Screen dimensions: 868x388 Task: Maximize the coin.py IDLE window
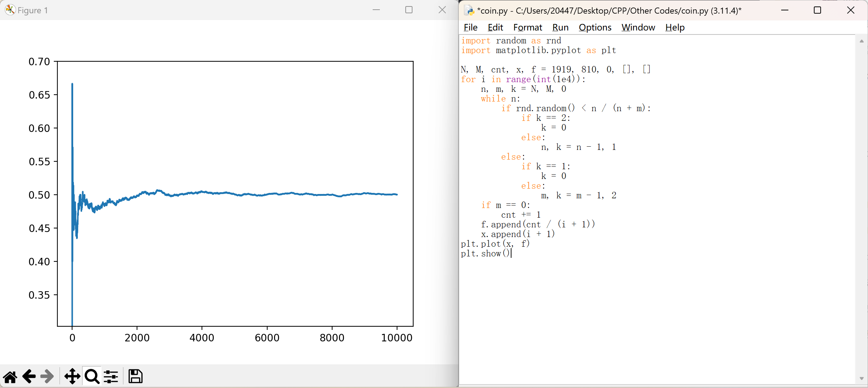[x=817, y=10]
